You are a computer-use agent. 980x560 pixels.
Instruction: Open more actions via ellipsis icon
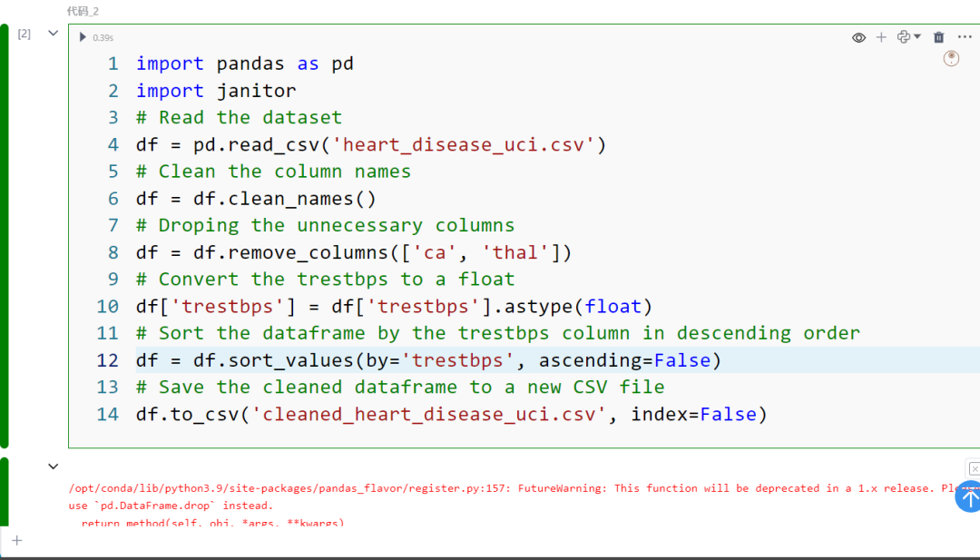pos(965,37)
